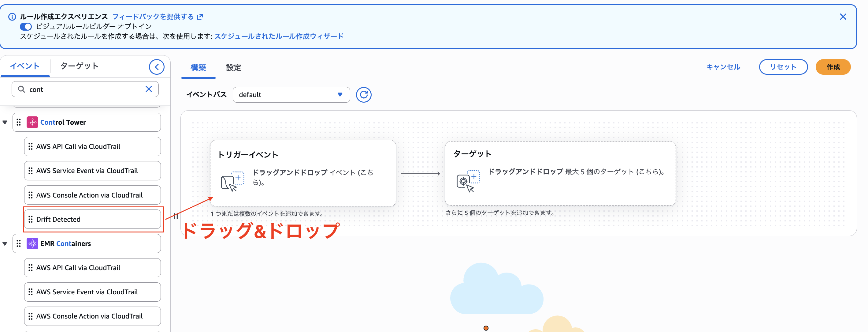Click the info icon in the banner
The height and width of the screenshot is (332, 868).
point(13,16)
